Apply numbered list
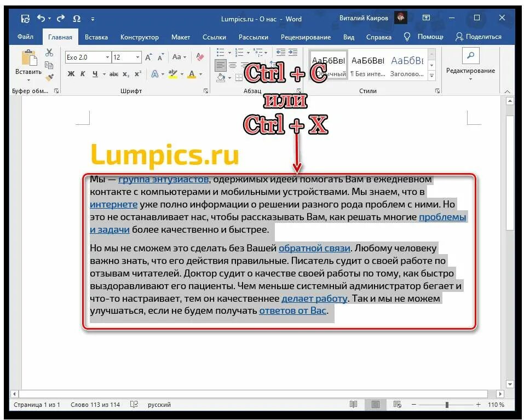The height and width of the screenshot is (420, 524). pyautogui.click(x=239, y=53)
